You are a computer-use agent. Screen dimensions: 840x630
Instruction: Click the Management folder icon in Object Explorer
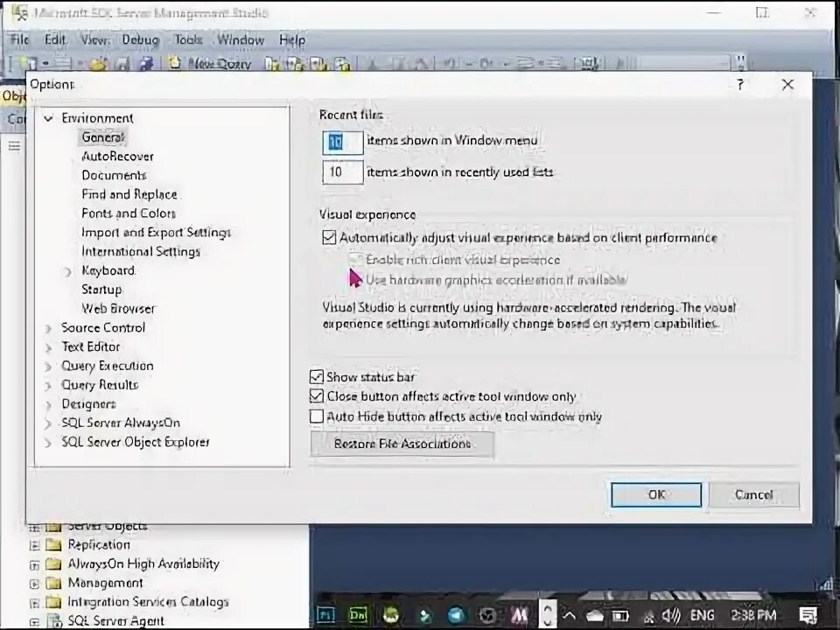tap(53, 583)
